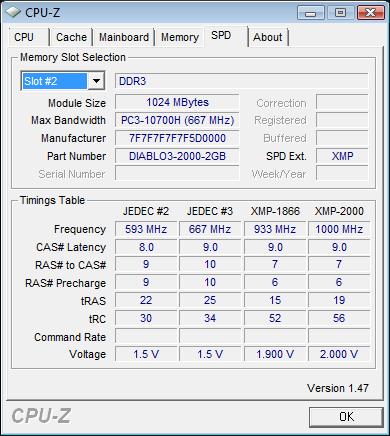The height and width of the screenshot is (436, 390).
Task: Switch to the CPU tab
Action: (x=28, y=37)
